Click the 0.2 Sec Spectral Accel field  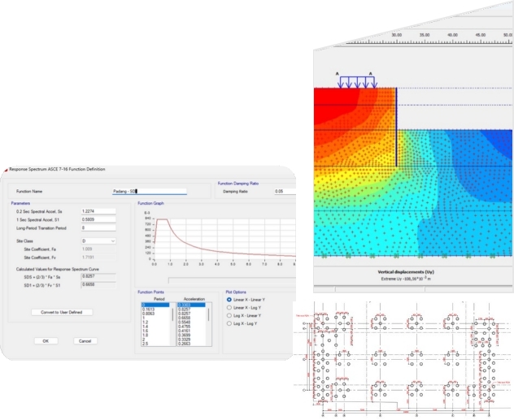pos(98,211)
